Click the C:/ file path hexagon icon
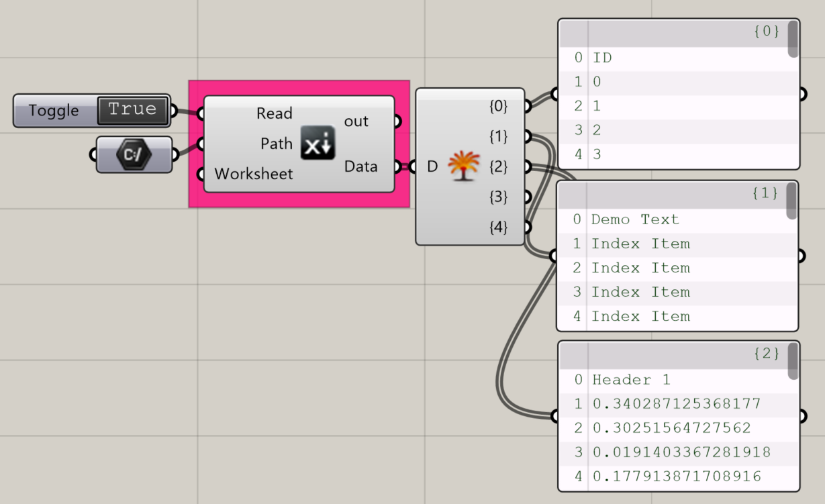 [x=134, y=154]
